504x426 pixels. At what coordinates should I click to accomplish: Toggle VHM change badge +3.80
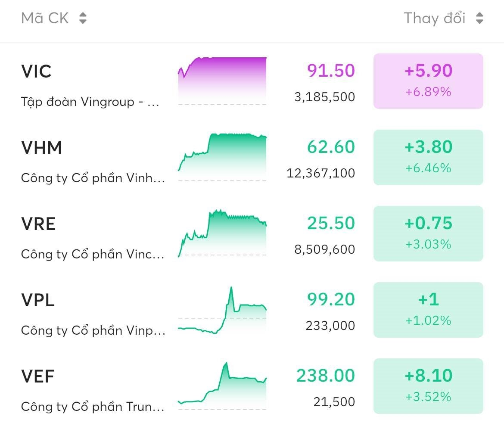(x=428, y=157)
